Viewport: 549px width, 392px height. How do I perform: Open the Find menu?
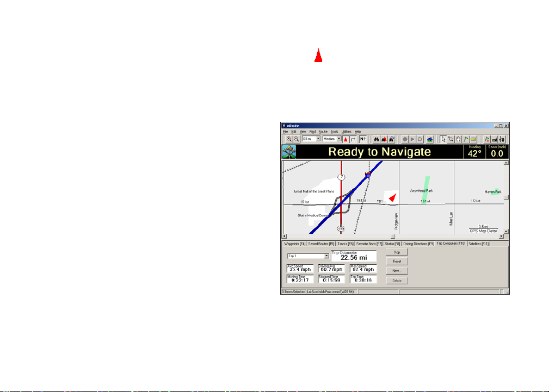(312, 132)
